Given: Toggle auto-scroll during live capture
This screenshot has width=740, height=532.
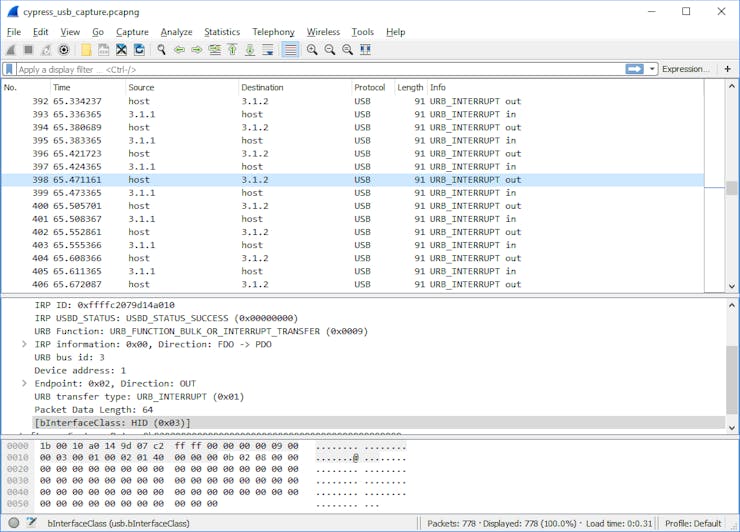Looking at the screenshot, I should [267, 50].
